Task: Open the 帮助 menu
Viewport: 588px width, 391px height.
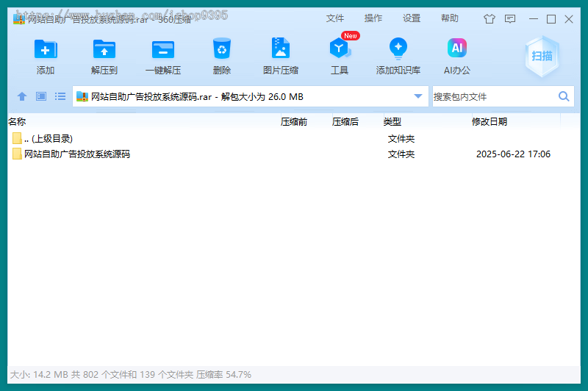Action: [450, 18]
